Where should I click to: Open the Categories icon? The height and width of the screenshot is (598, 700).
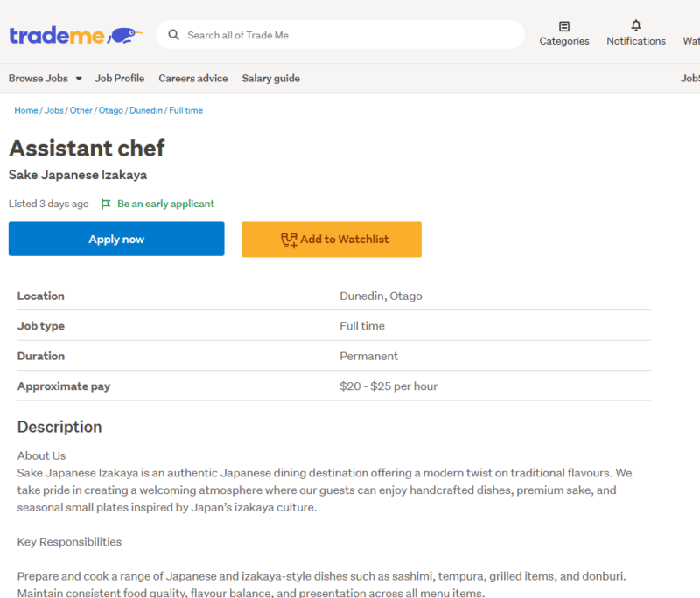[x=563, y=27]
